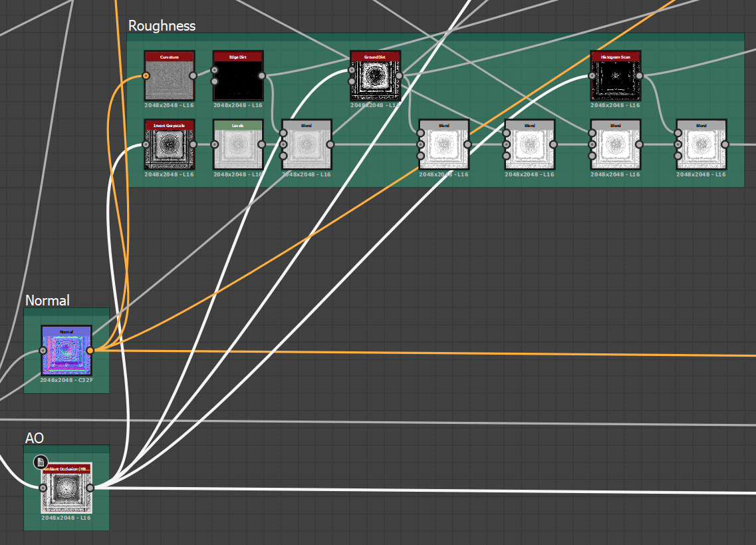Click the output connector of Ground Dirt
Viewport: 756px width, 545px height.
[399, 76]
